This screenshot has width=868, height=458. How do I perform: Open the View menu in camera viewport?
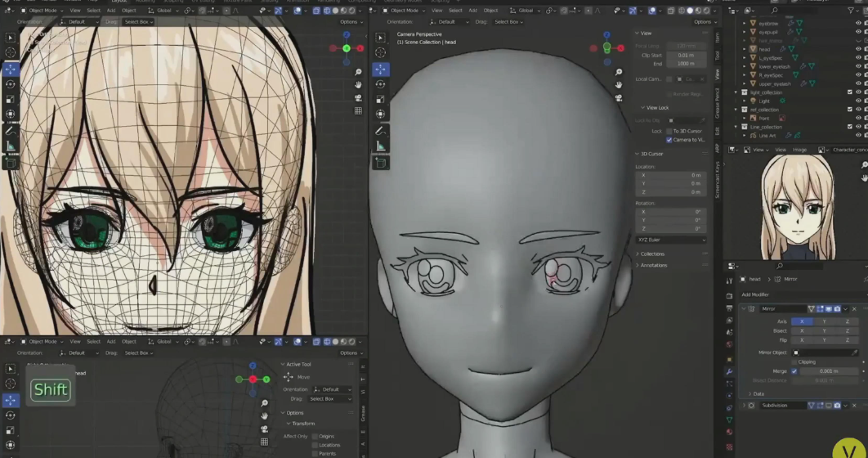pyautogui.click(x=436, y=11)
